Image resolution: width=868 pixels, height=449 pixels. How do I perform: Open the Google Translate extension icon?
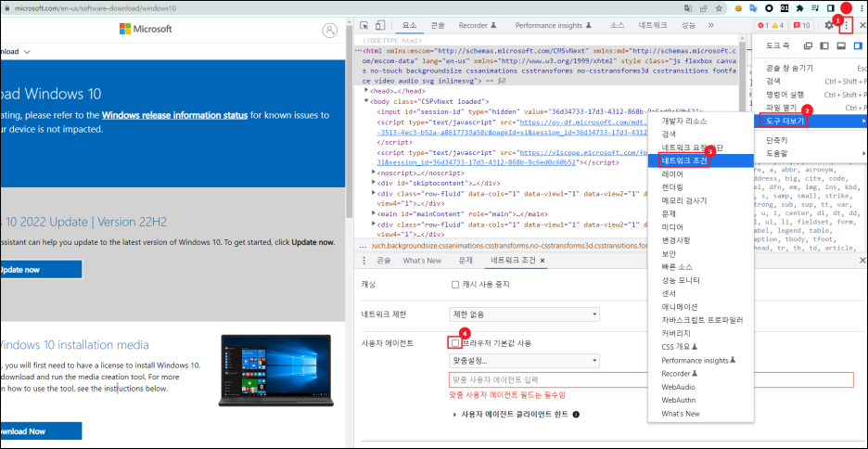(753, 8)
